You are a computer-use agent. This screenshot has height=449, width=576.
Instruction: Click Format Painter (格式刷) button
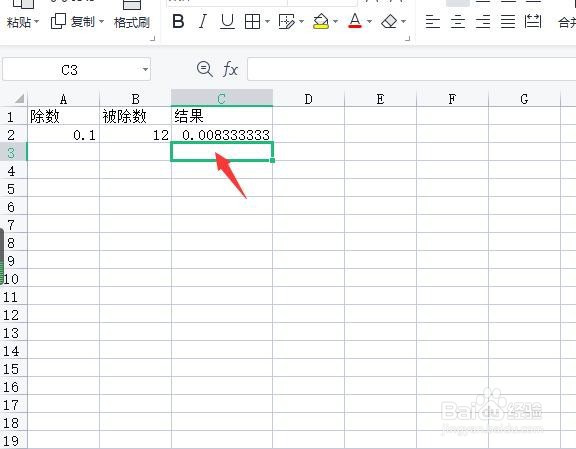(x=132, y=22)
